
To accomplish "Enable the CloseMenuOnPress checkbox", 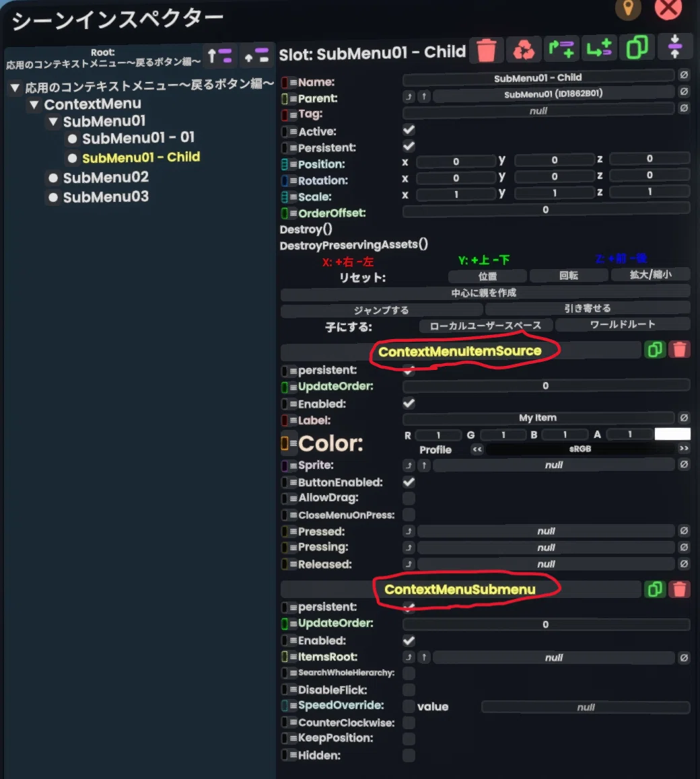I will click(409, 515).
